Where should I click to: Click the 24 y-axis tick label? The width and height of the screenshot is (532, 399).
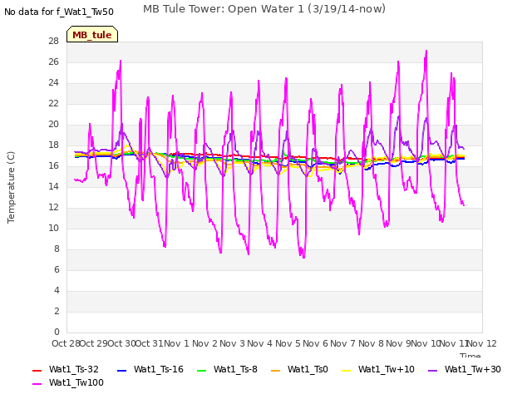point(53,82)
